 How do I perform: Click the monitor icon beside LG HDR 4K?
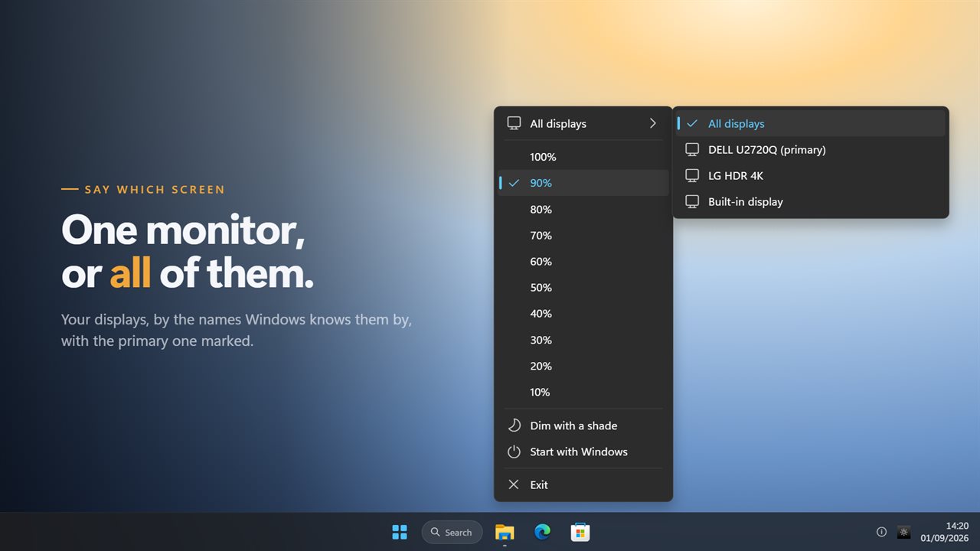pos(692,175)
